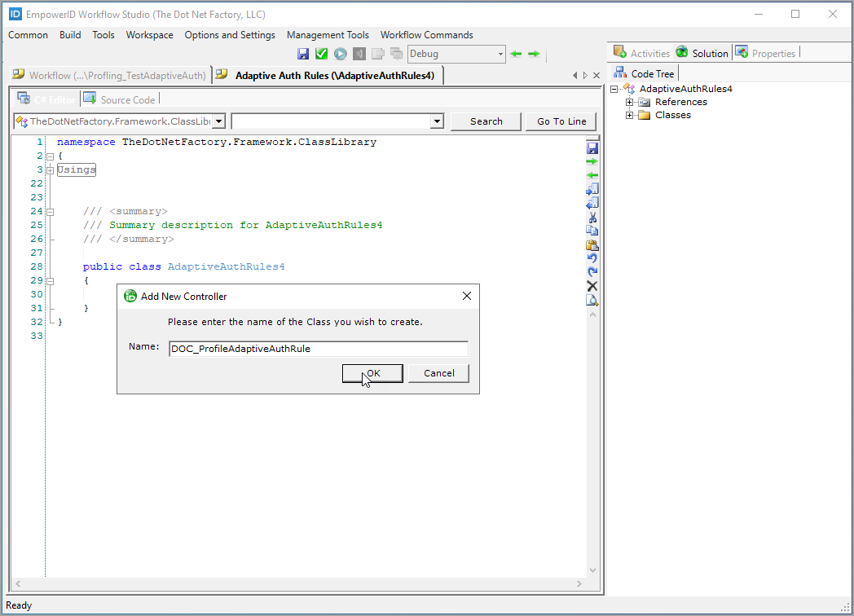This screenshot has width=854, height=616.
Task: Open the Management Tools menu
Action: coord(328,35)
